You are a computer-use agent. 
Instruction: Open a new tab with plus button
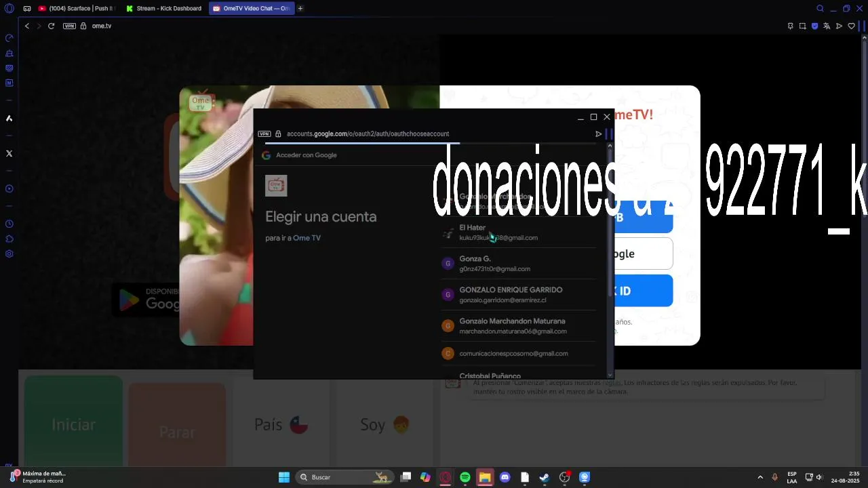300,9
